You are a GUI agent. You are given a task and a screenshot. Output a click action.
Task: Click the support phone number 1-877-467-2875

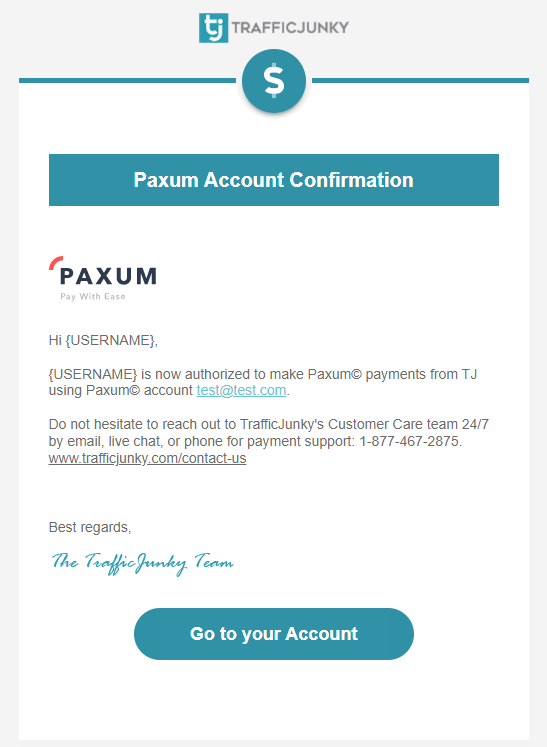410,441
